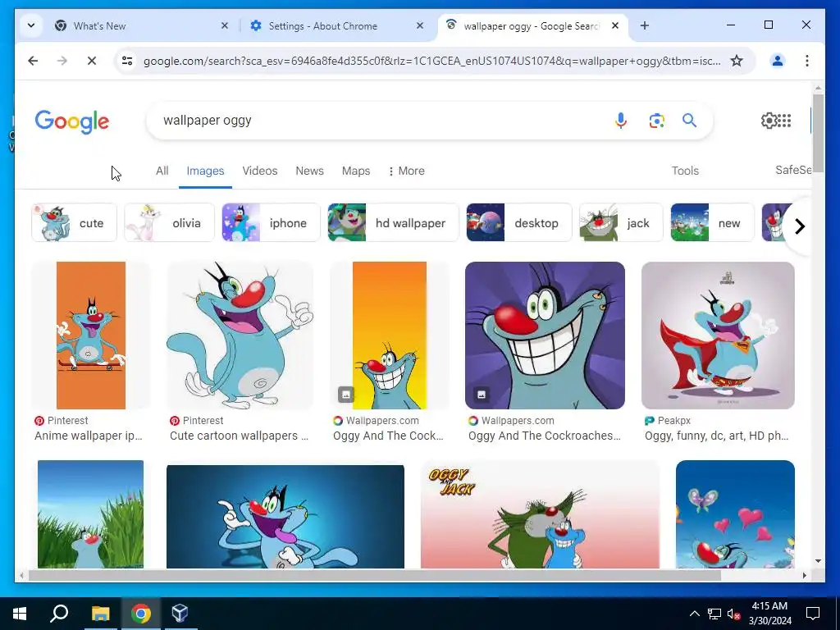Filter results by cute chip
Image resolution: width=840 pixels, height=630 pixels.
[75, 223]
